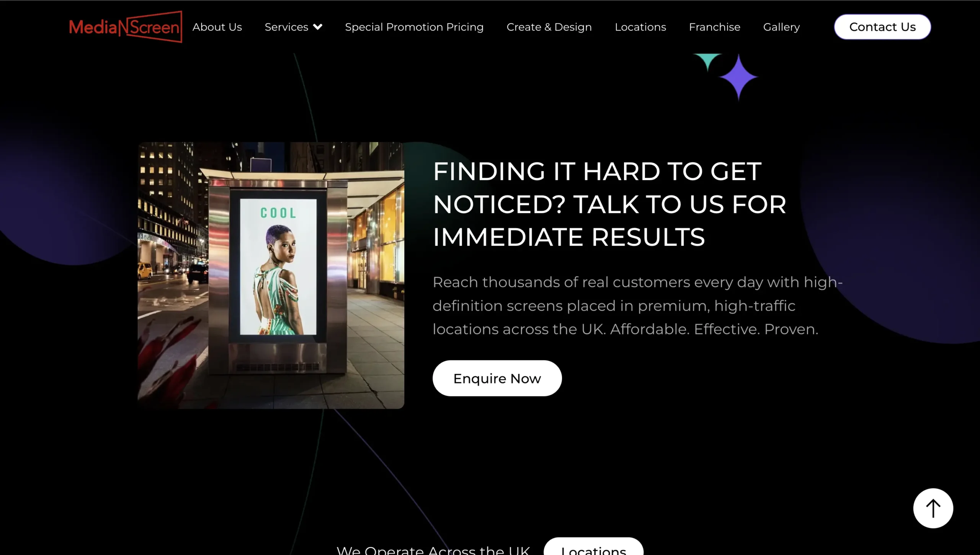This screenshot has height=555, width=980.
Task: Click the Enquire Now button
Action: click(x=497, y=378)
